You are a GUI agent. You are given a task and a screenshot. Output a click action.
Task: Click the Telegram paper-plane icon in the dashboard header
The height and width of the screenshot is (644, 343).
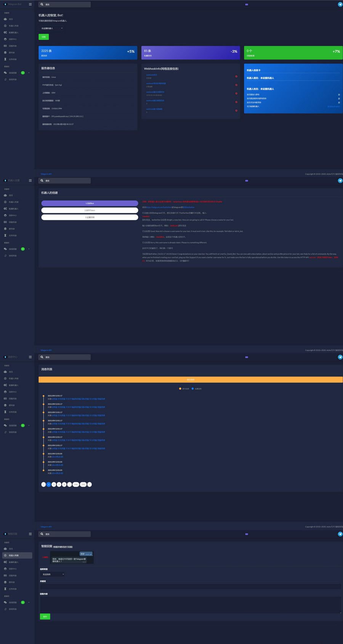(340, 5)
